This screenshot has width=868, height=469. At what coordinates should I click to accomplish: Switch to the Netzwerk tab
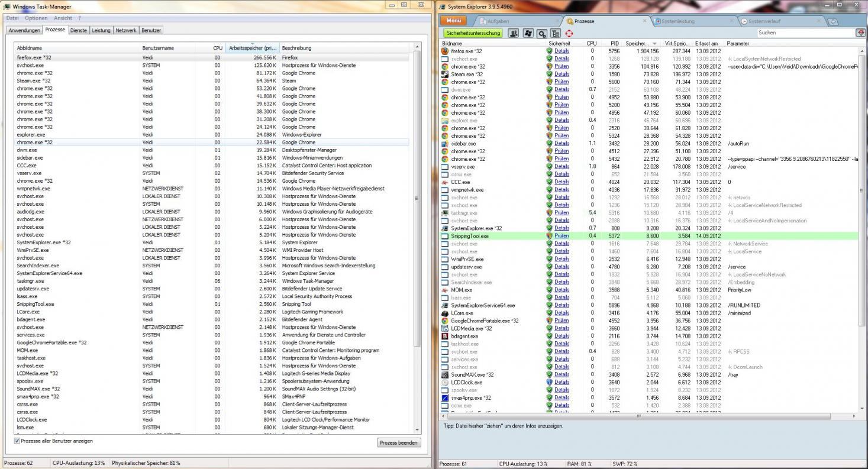(125, 30)
